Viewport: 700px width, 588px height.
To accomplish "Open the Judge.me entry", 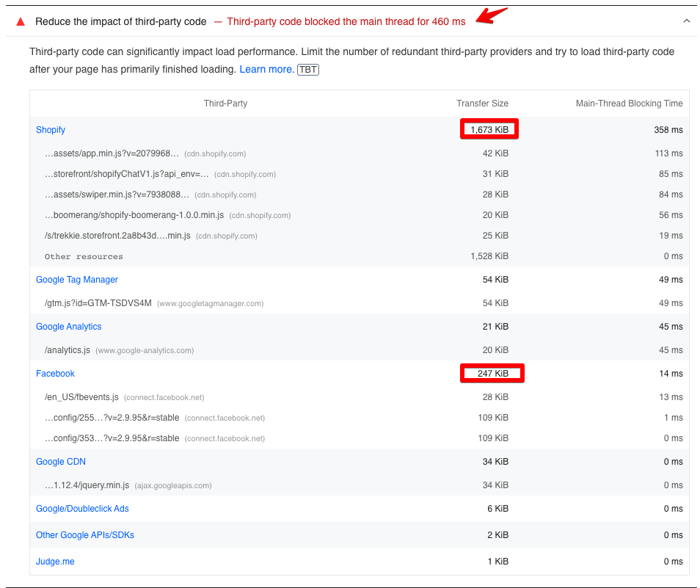I will click(54, 561).
